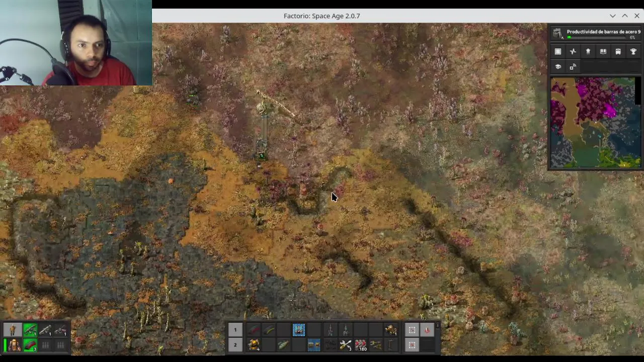Open the character inventory icon
This screenshot has width=644, height=362.
coord(13,330)
